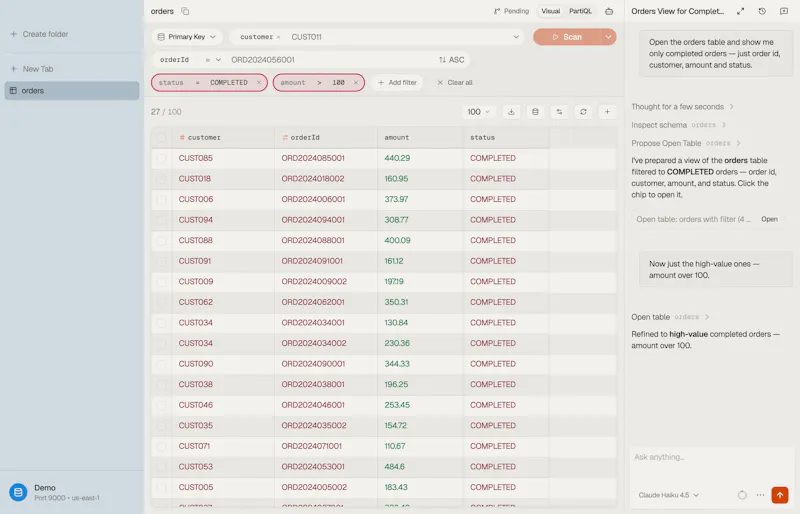800x514 pixels.
Task: Open the chat more options ellipsis
Action: point(760,495)
